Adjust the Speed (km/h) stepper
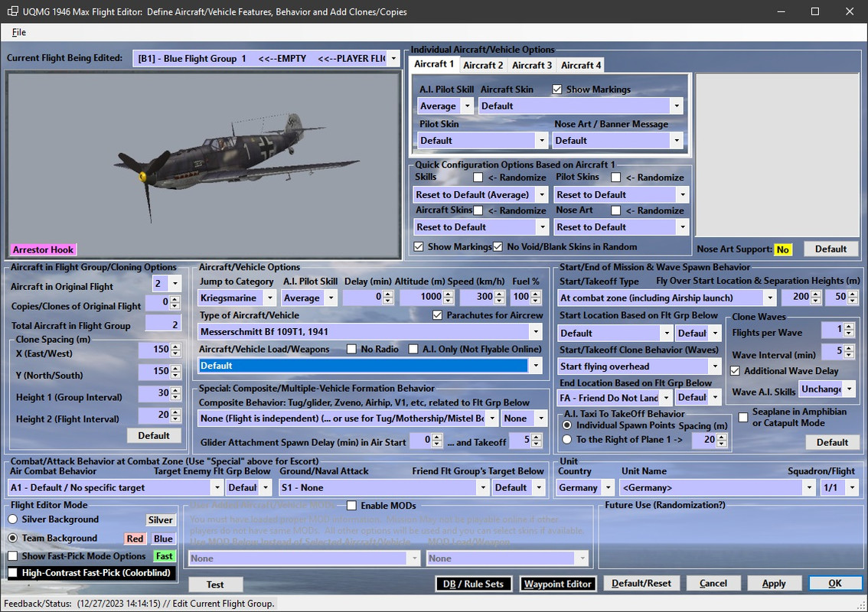Image resolution: width=868 pixels, height=612 pixels. pyautogui.click(x=499, y=298)
